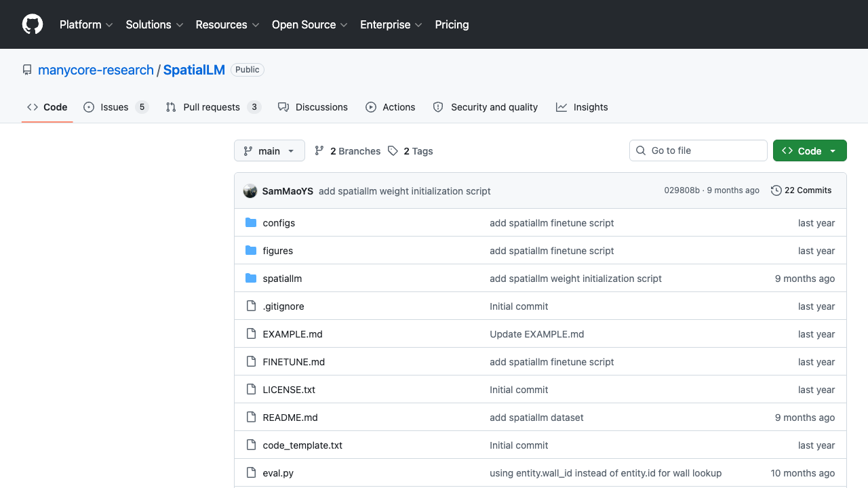The width and height of the screenshot is (868, 488).
Task: Open commit hash 029808b
Action: tap(682, 190)
